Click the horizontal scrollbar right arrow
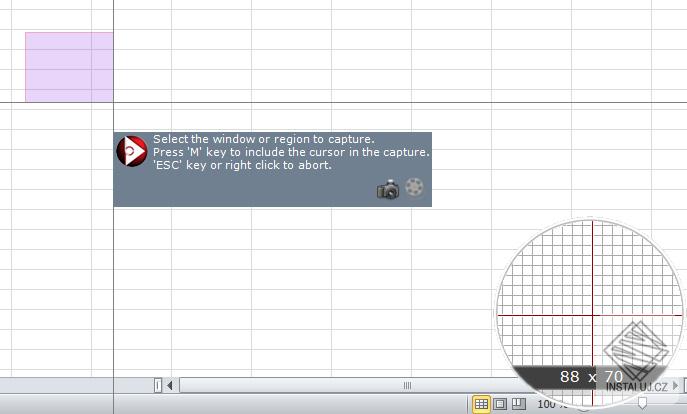The width and height of the screenshot is (687, 414). (x=675, y=386)
